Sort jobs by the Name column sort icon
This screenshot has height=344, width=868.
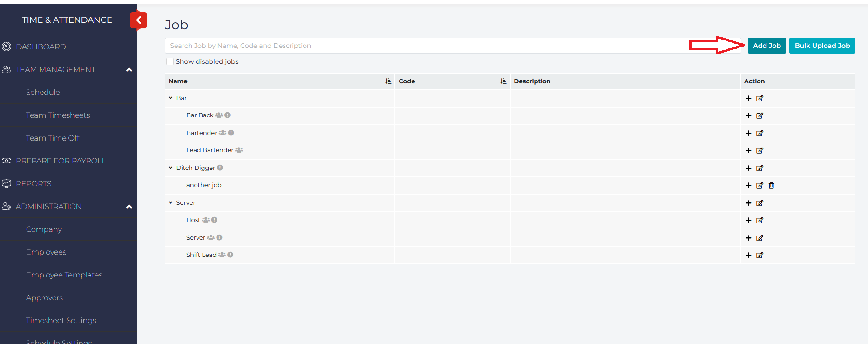coord(388,81)
